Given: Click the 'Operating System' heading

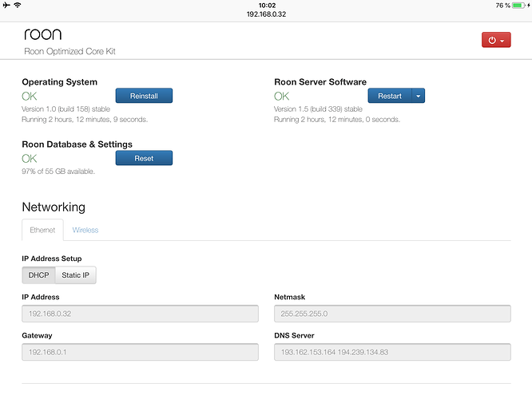Looking at the screenshot, I should tap(59, 82).
